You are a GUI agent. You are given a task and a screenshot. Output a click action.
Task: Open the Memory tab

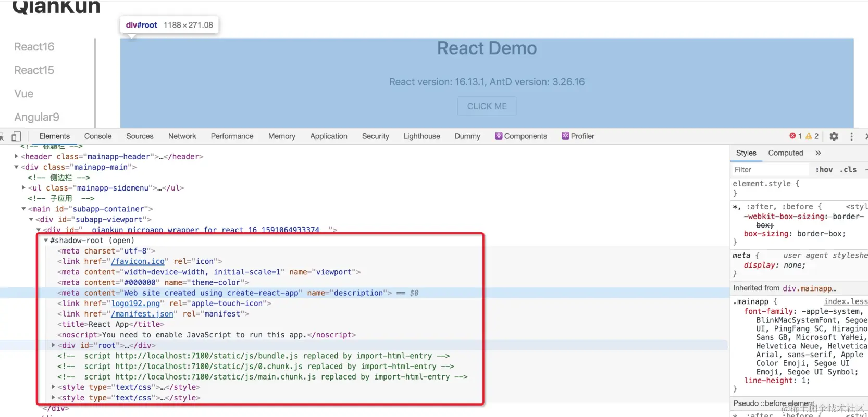coord(282,136)
